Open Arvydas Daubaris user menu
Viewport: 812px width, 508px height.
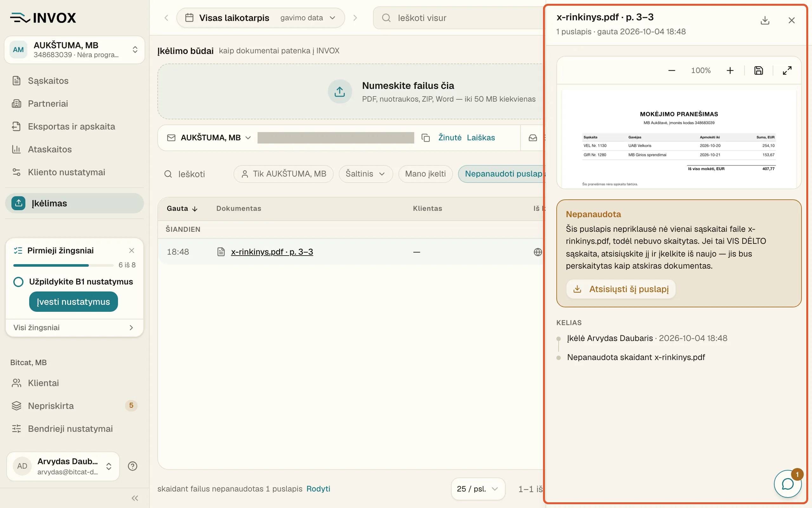point(63,466)
